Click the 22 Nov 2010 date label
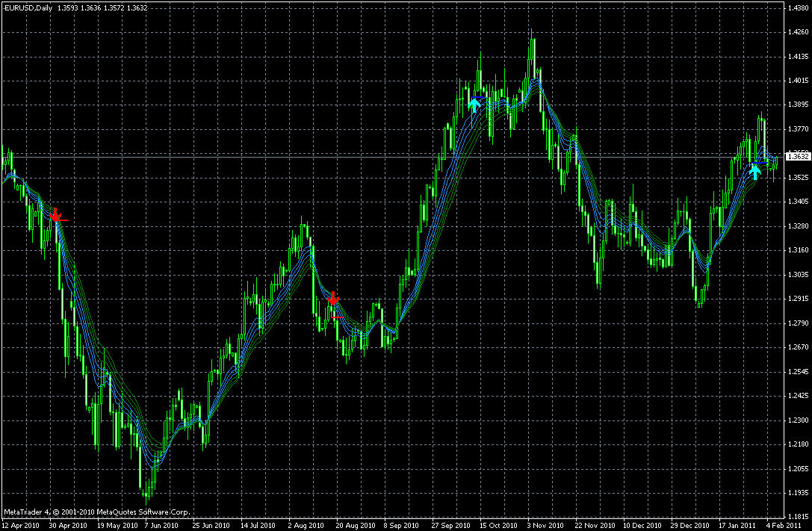Image resolution: width=812 pixels, height=531 pixels. pos(595,525)
